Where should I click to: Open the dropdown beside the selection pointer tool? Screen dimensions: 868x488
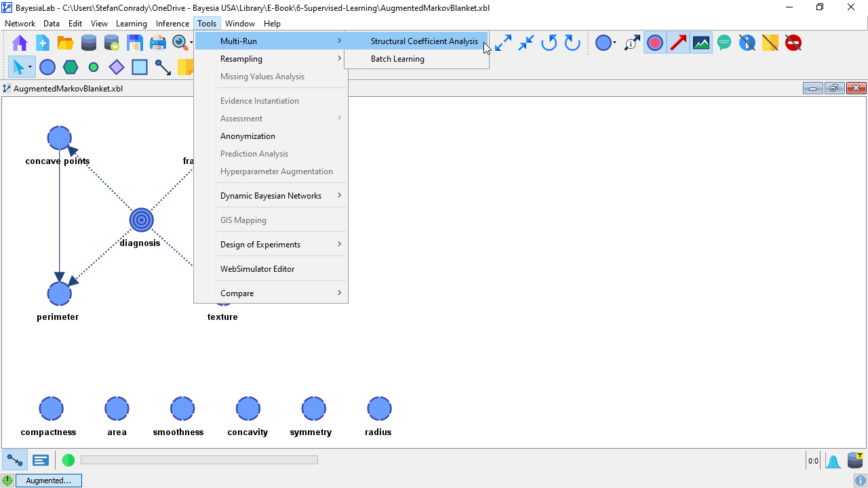point(31,67)
